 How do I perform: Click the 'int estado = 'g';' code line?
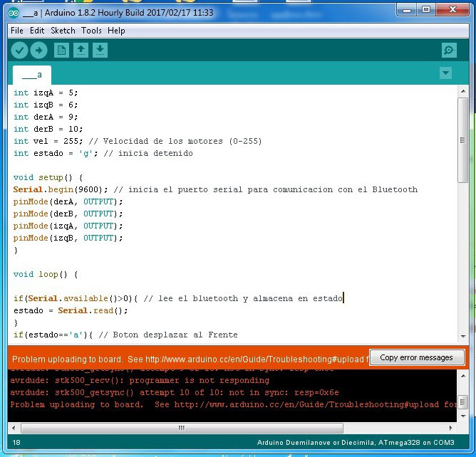pyautogui.click(x=103, y=154)
